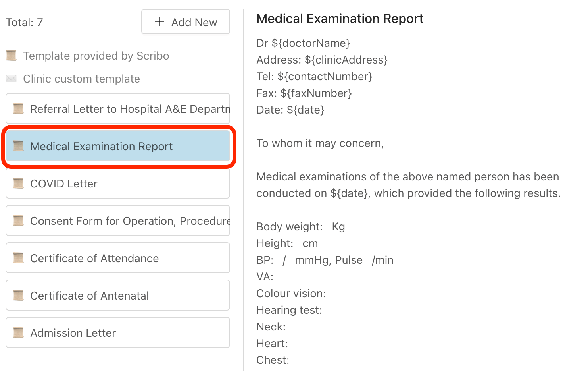
Task: Click the scroll icon beside Consent Form template
Action: (x=18, y=220)
